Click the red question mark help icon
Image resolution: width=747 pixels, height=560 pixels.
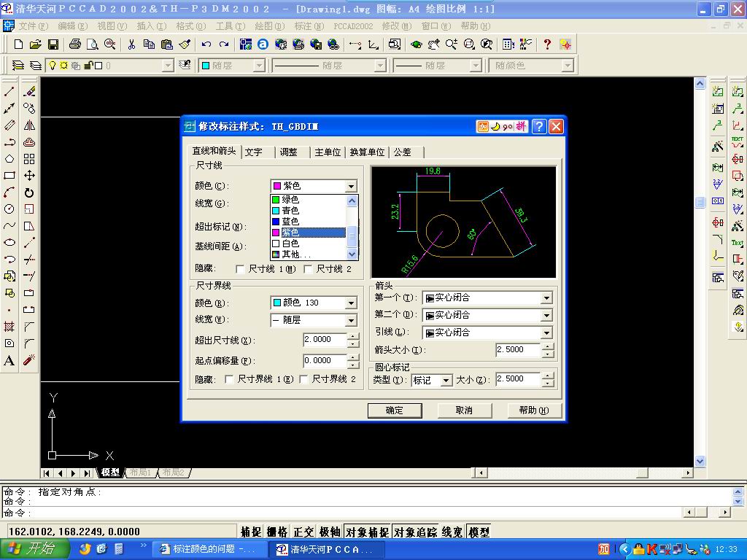coord(547,44)
